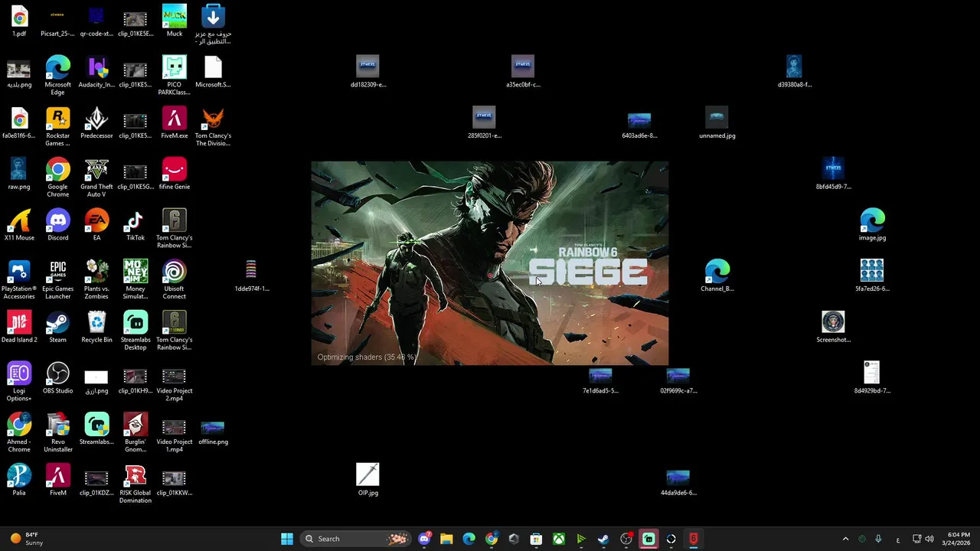The image size is (980, 551).
Task: Open Microsoft Store from taskbar
Action: [537, 539]
